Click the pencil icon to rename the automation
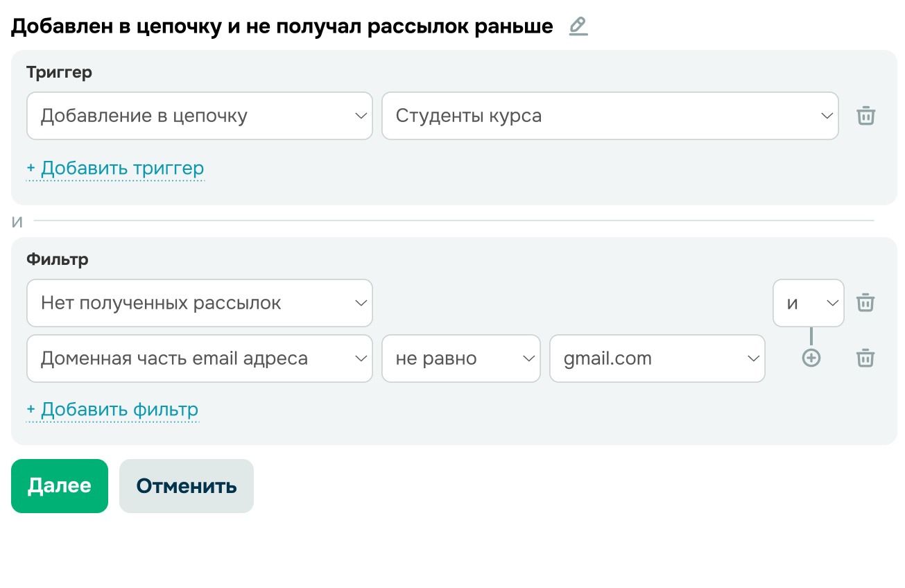 click(x=578, y=26)
